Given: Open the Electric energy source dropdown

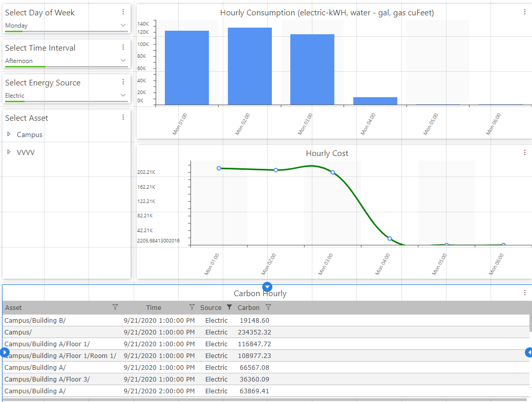Looking at the screenshot, I should tap(66, 96).
